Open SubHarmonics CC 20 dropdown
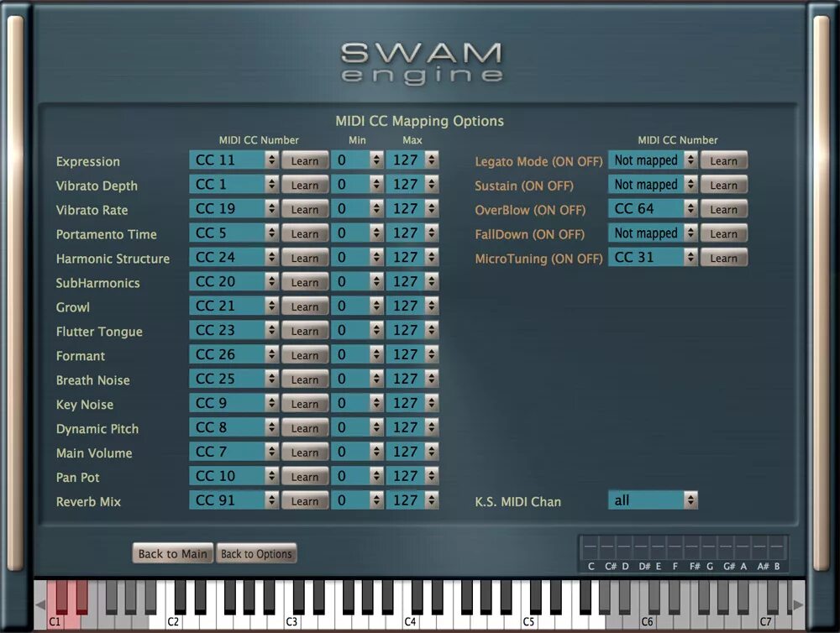 point(234,282)
